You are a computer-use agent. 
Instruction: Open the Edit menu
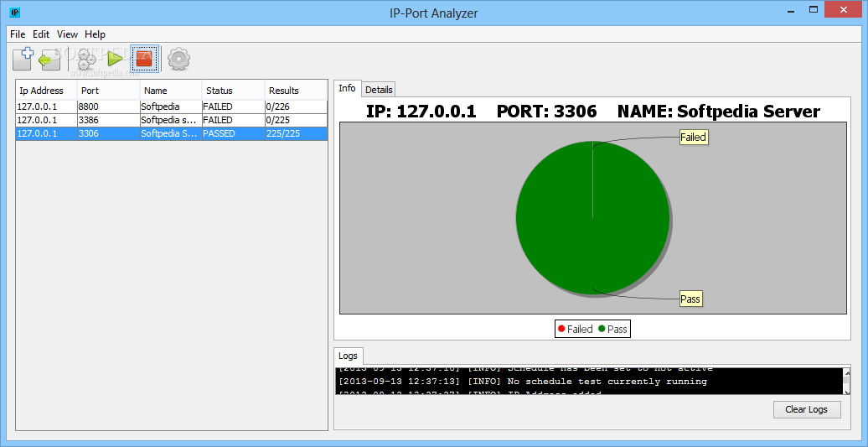click(41, 34)
